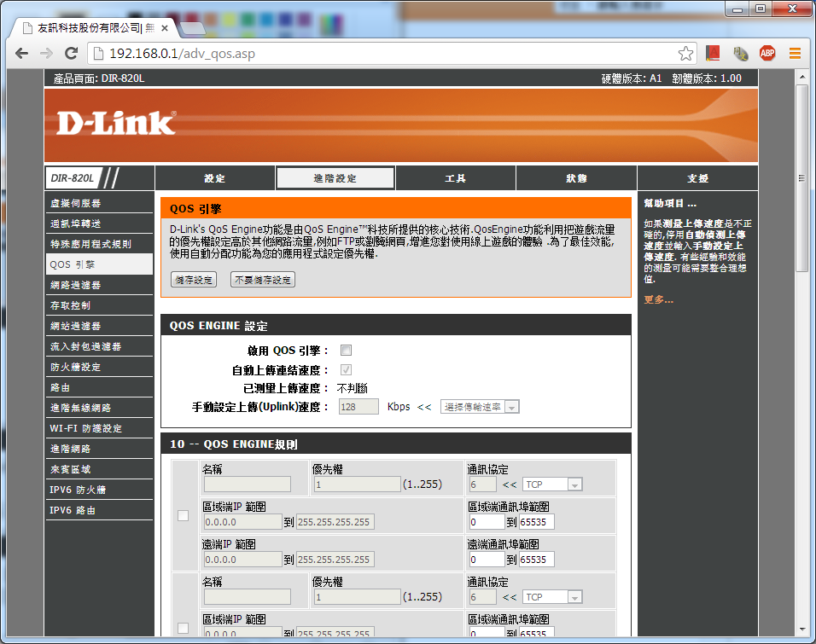
Task: Click the browser back arrow
Action: tap(22, 54)
